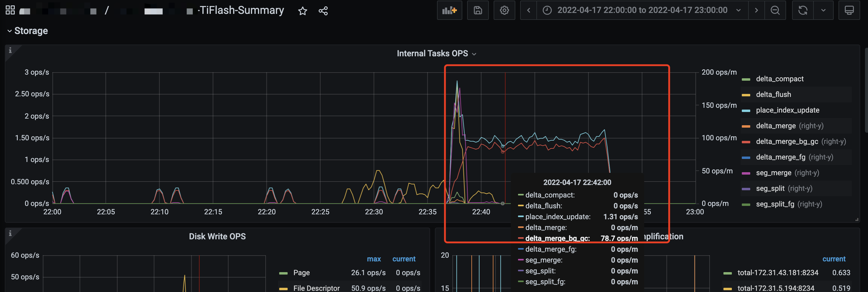
Task: Click the dashboards grid icon
Action: [10, 11]
